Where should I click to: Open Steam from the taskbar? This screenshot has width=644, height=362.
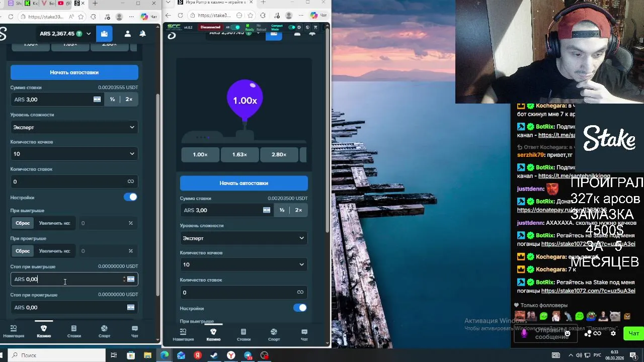pyautogui.click(x=214, y=355)
